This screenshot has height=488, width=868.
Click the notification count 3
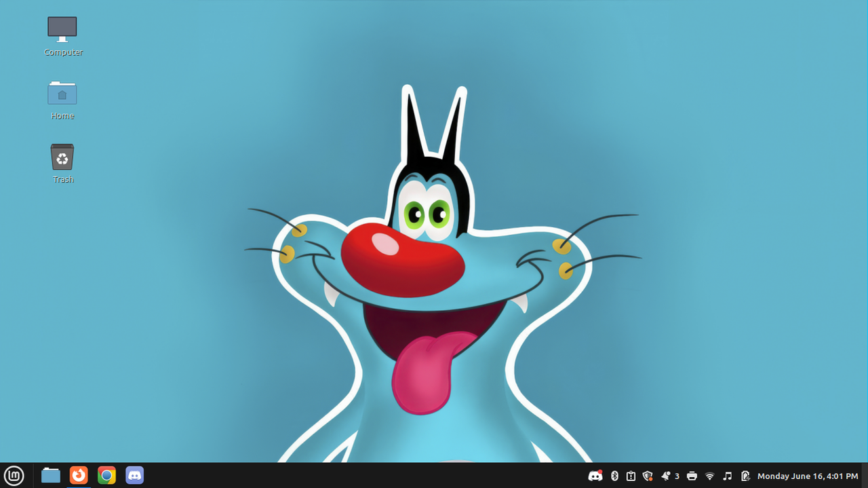click(x=677, y=476)
